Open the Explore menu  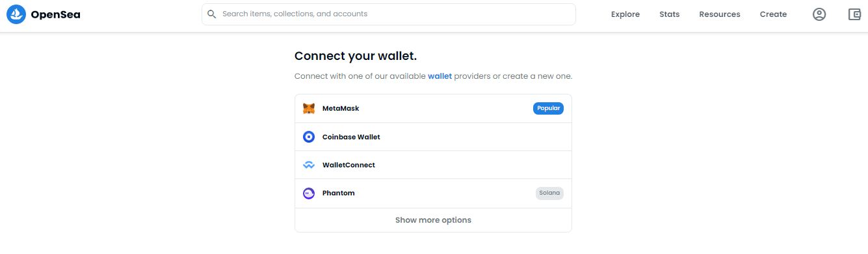click(625, 14)
